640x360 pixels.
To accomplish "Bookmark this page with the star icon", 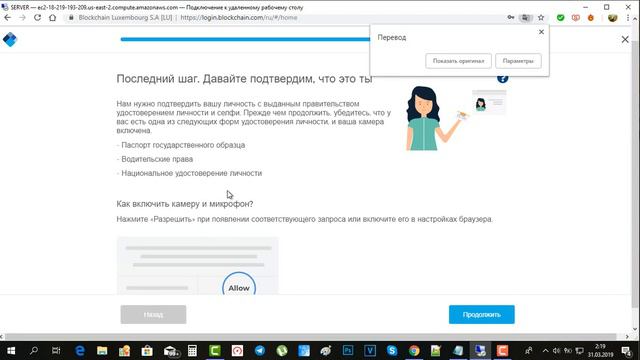I will tap(541, 18).
